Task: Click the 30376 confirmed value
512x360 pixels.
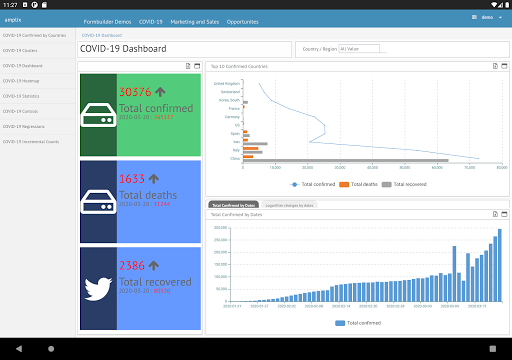Action: click(135, 92)
